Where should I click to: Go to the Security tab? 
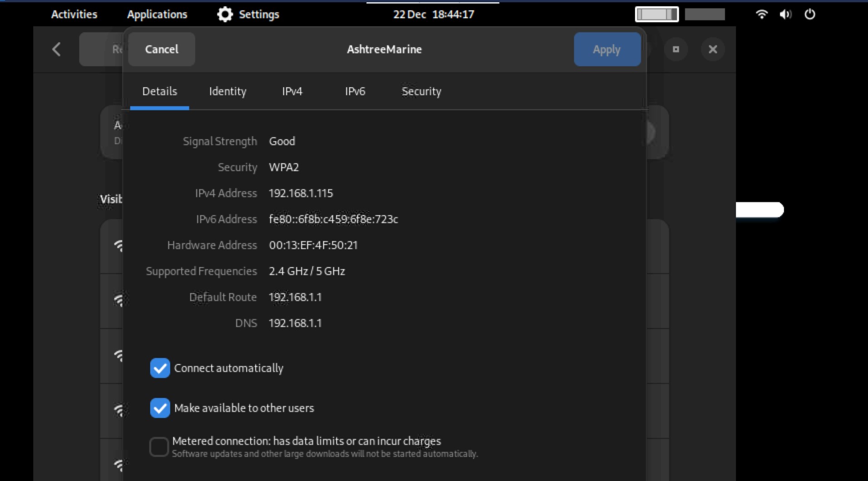coord(421,92)
